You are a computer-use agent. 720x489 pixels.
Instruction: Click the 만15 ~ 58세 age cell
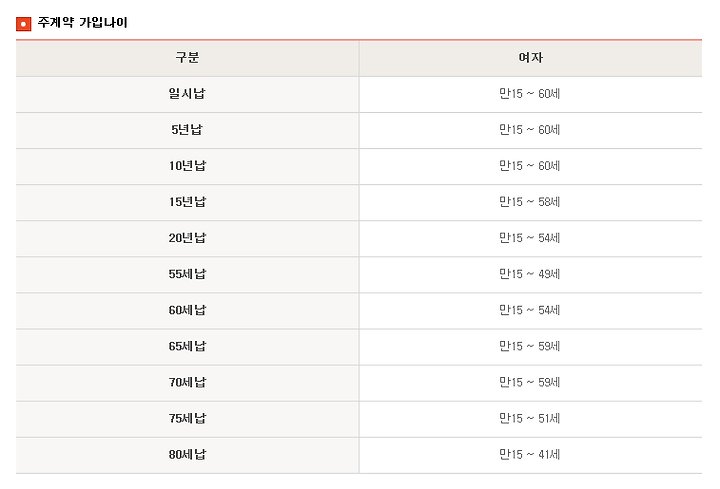(529, 202)
